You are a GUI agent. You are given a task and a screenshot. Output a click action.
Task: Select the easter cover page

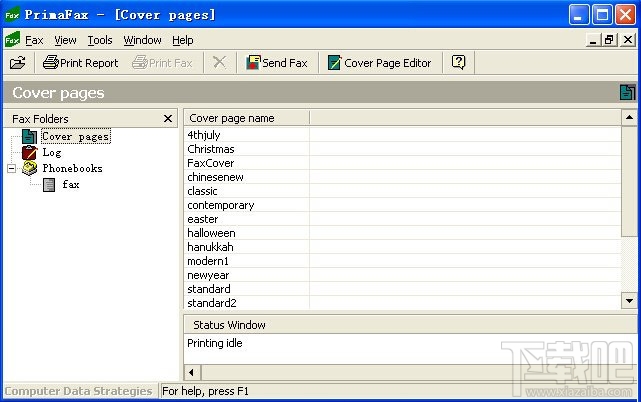click(203, 219)
